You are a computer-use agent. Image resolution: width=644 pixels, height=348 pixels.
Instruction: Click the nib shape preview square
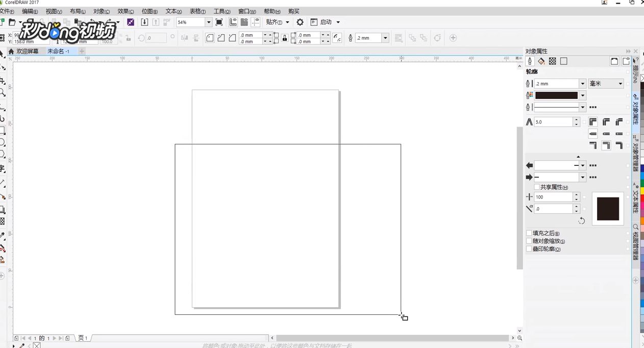tap(608, 209)
